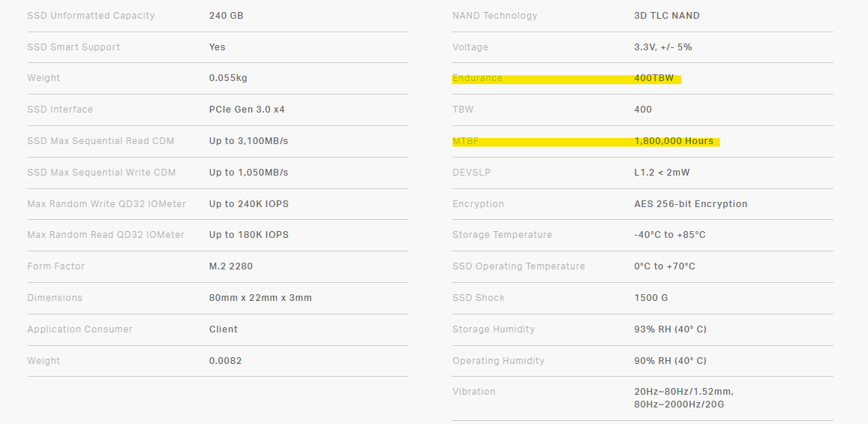Select the Up to 1,050MB/s value

248,173
